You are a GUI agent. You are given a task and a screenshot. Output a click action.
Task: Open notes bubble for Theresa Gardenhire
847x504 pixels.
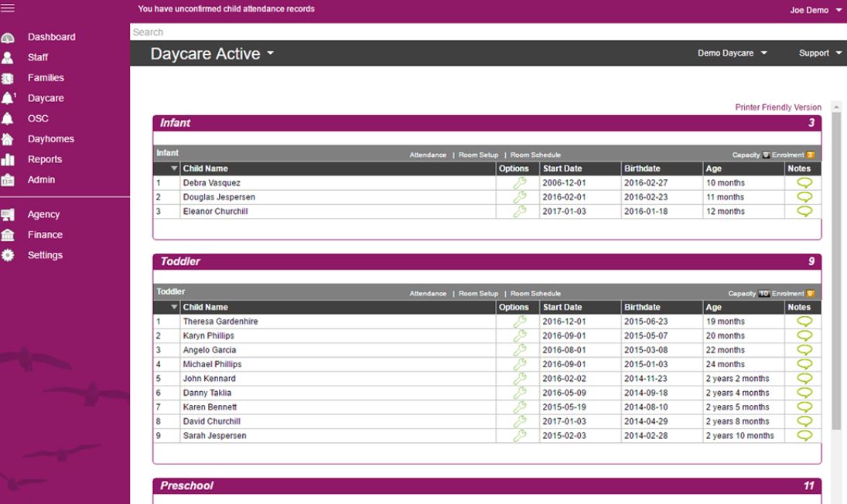click(x=804, y=322)
